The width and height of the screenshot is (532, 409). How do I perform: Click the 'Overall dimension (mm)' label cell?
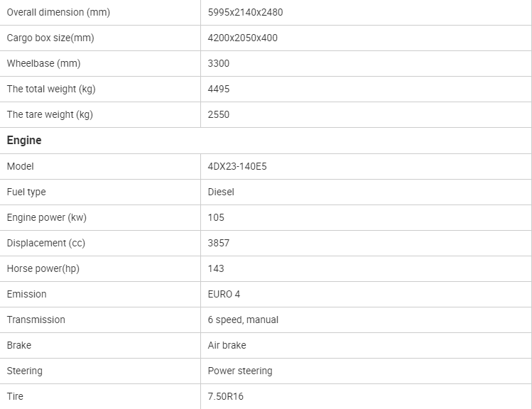[58, 12]
